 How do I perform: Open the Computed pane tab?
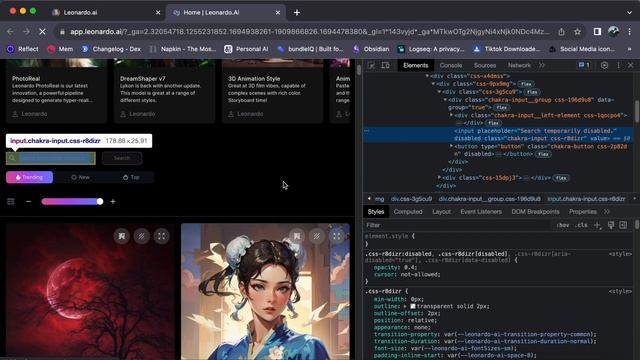[408, 211]
